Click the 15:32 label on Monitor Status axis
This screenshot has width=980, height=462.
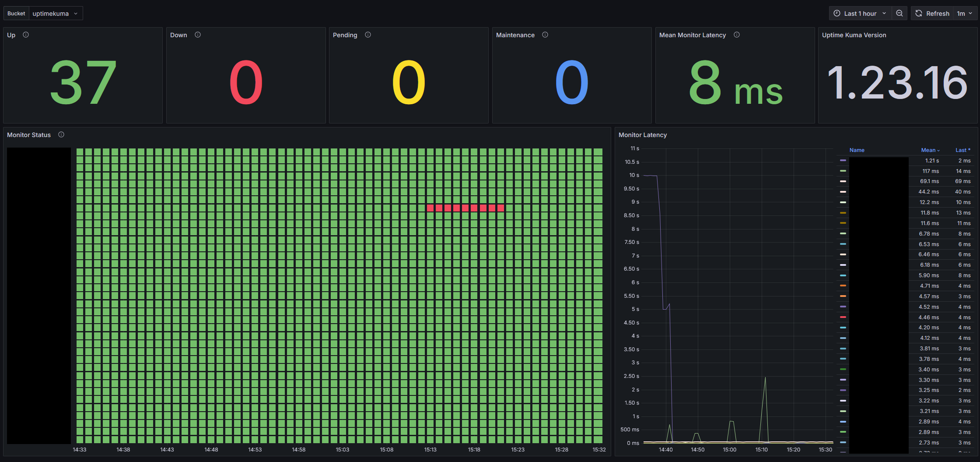599,450
